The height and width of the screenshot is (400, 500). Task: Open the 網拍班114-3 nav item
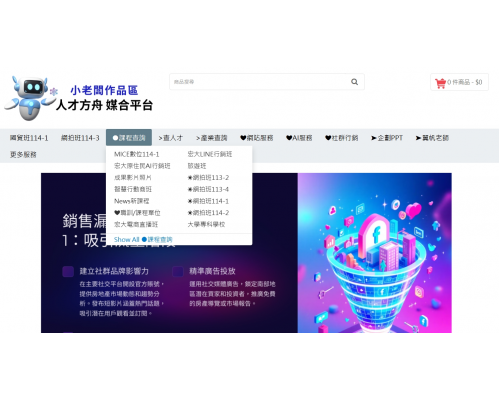click(80, 138)
